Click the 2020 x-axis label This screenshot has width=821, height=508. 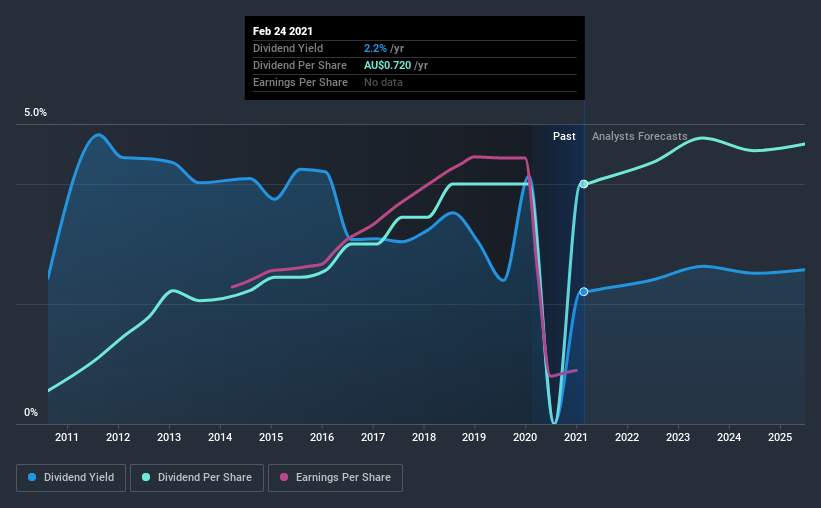coord(525,437)
